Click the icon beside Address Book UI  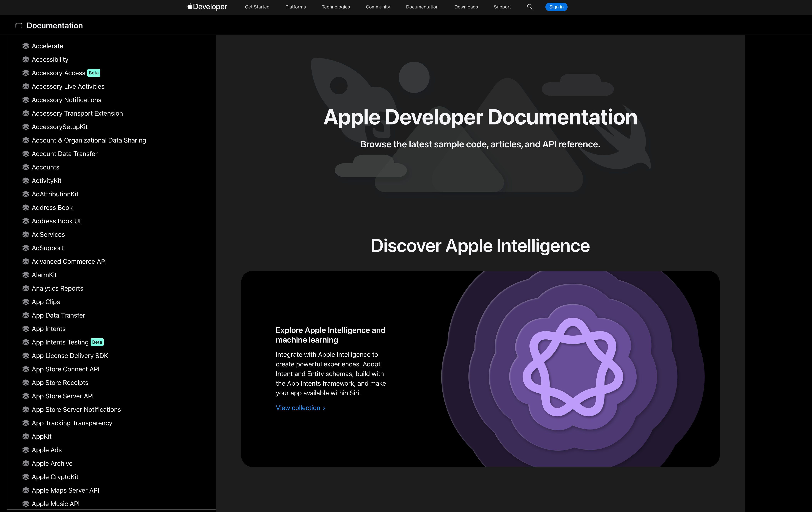26,221
